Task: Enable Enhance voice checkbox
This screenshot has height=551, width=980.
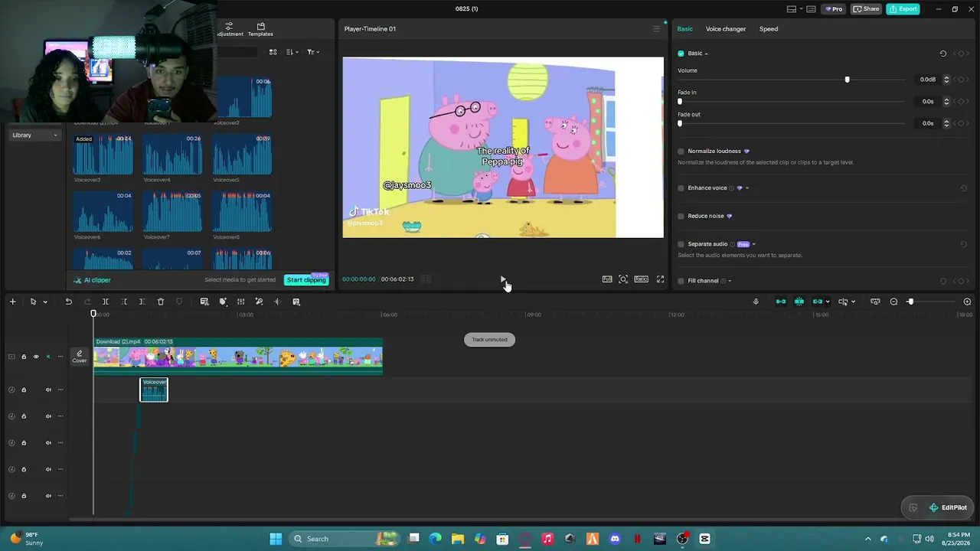Action: tap(681, 188)
